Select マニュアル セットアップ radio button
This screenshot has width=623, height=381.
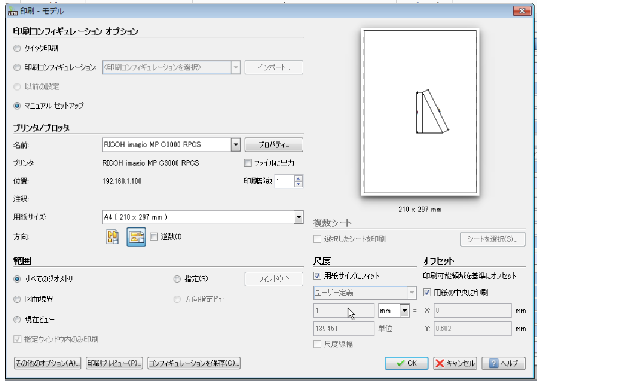point(17,106)
